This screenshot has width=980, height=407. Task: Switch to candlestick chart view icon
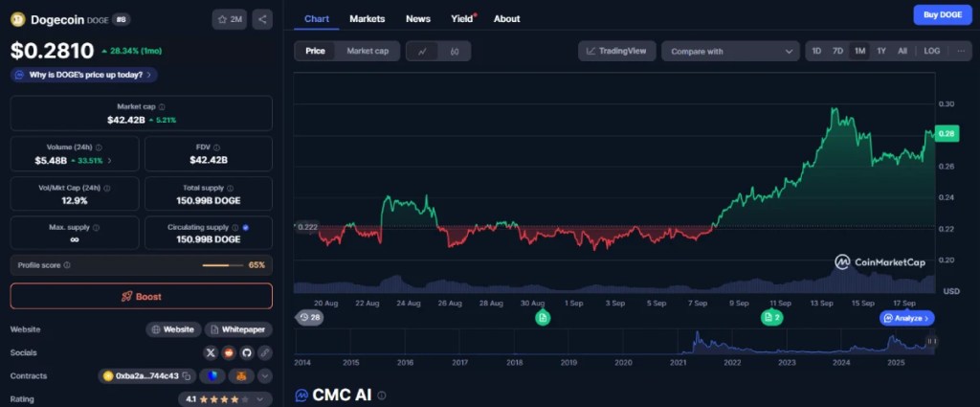(x=455, y=51)
